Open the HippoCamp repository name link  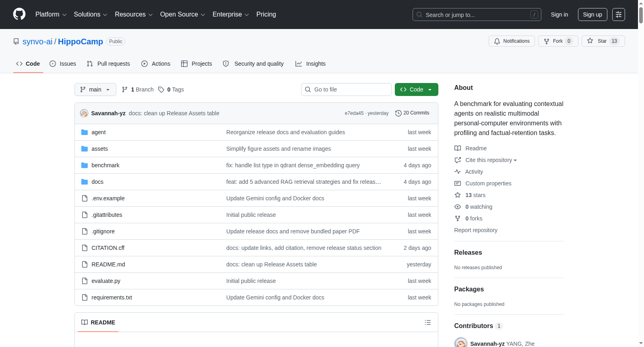click(x=80, y=42)
